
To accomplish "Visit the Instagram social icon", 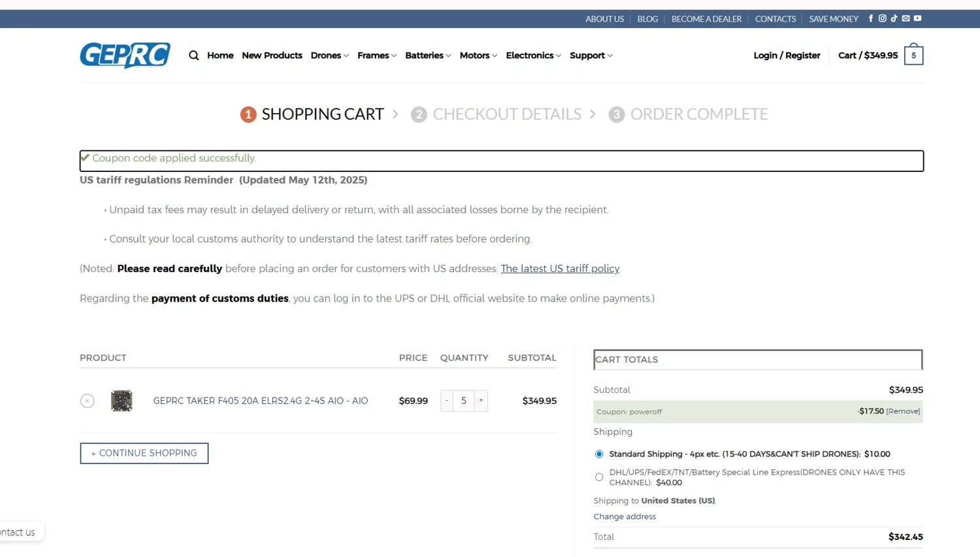I will tap(882, 18).
